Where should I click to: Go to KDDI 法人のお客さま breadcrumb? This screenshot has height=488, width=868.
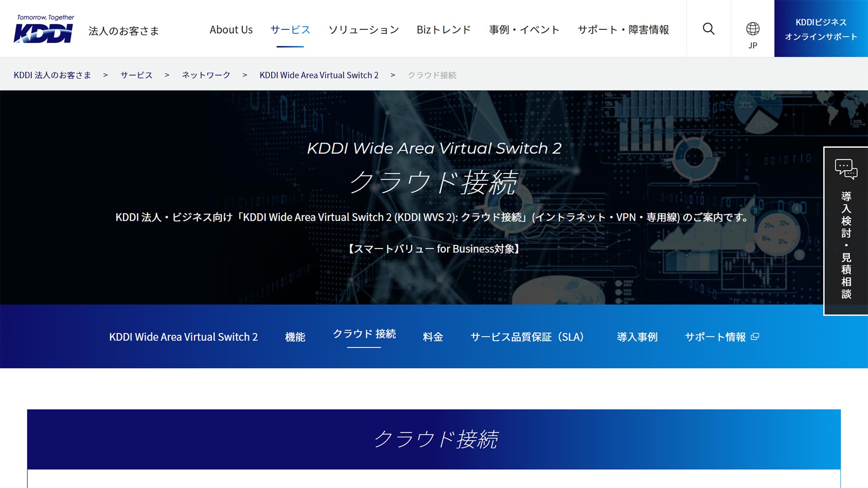[x=52, y=75]
